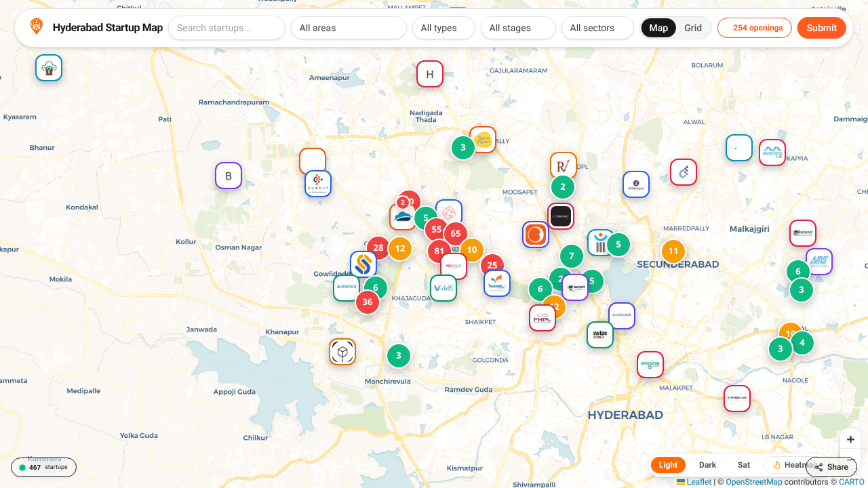Expand the cluster of 36 startups

(368, 302)
